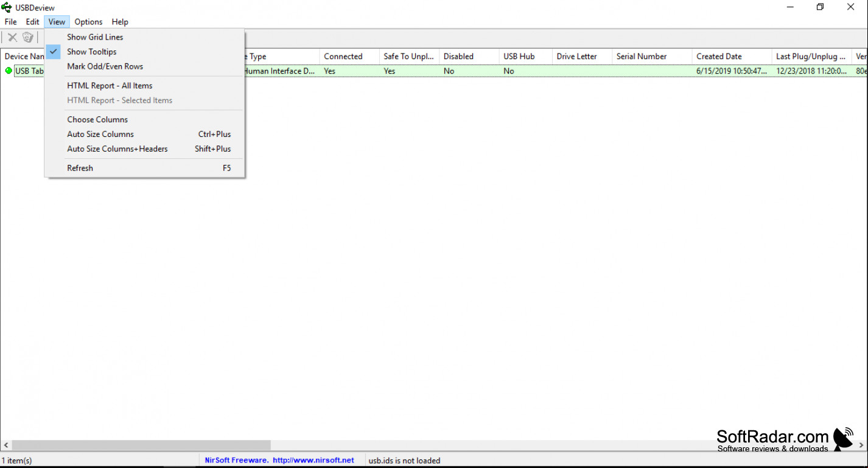
Task: Click the 'No' cell under Disabled
Action: (x=449, y=71)
